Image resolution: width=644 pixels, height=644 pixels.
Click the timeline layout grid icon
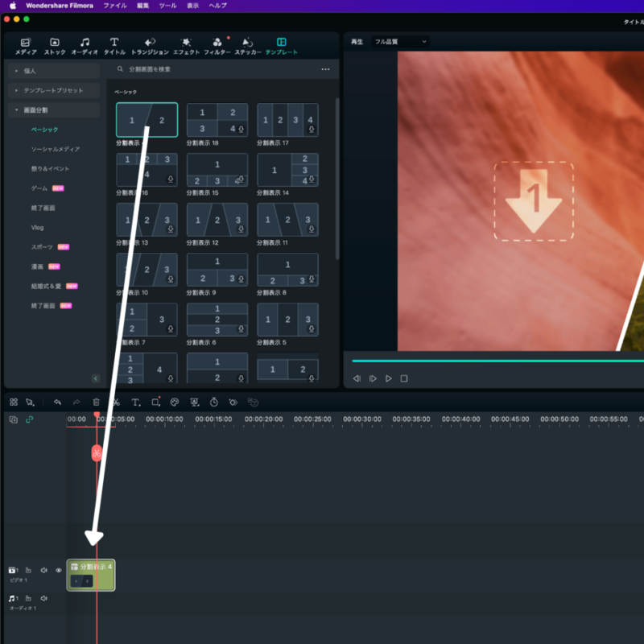[14, 402]
